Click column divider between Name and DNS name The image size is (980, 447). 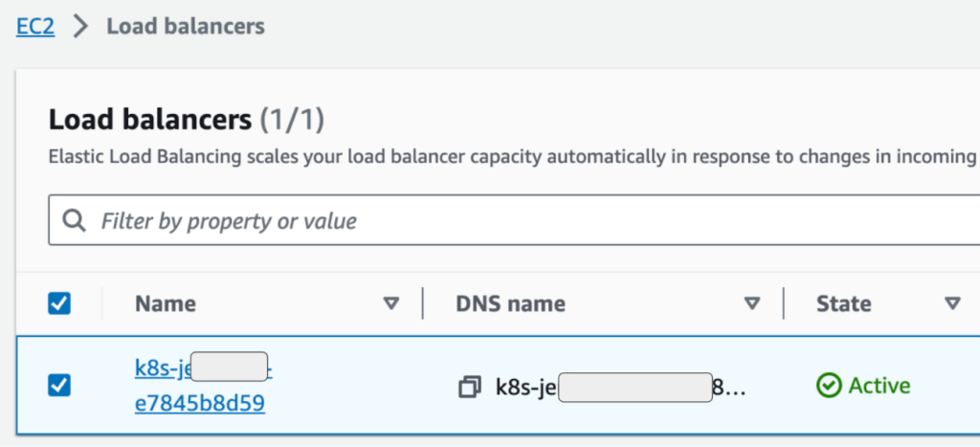422,303
